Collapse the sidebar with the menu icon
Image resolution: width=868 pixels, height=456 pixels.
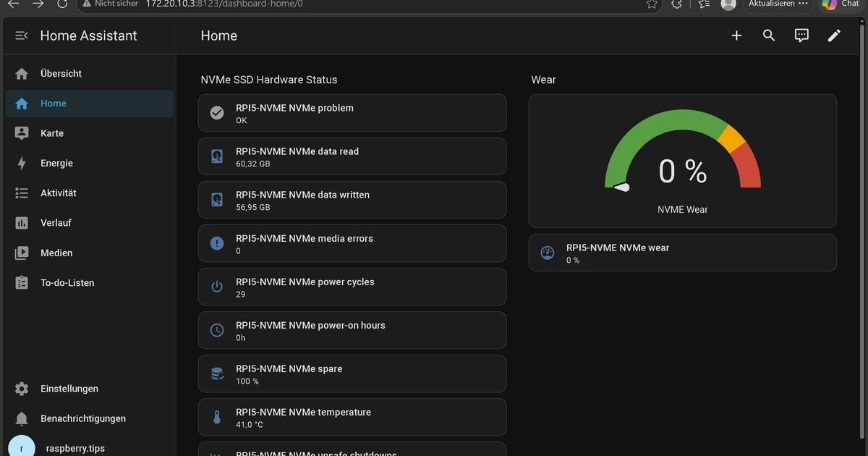pos(22,35)
